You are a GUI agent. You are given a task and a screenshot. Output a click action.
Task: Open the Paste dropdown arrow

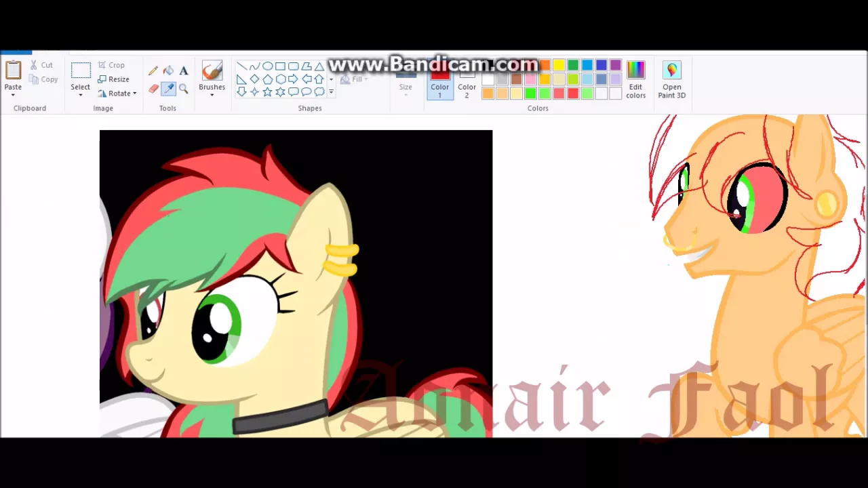click(13, 95)
